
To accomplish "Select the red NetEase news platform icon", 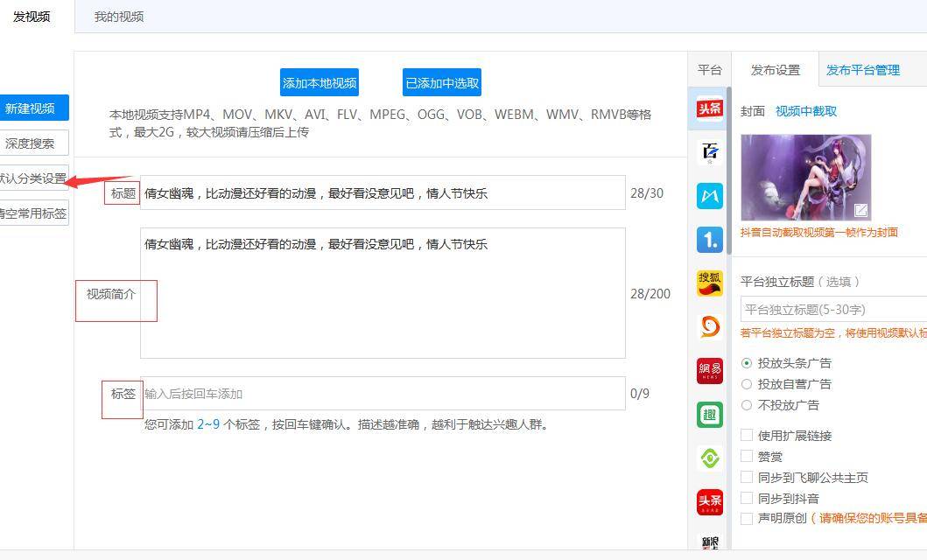I will [x=709, y=371].
